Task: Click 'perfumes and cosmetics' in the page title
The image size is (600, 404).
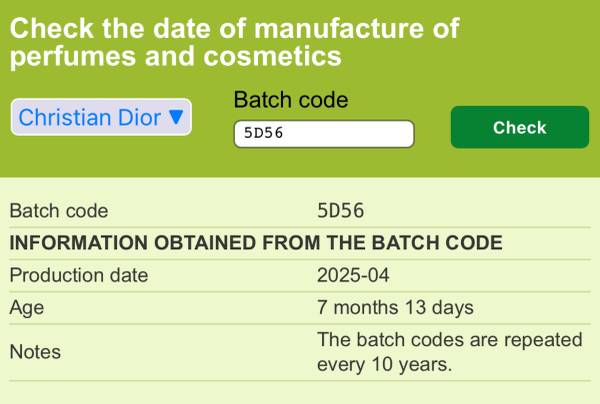Action: 176,58
